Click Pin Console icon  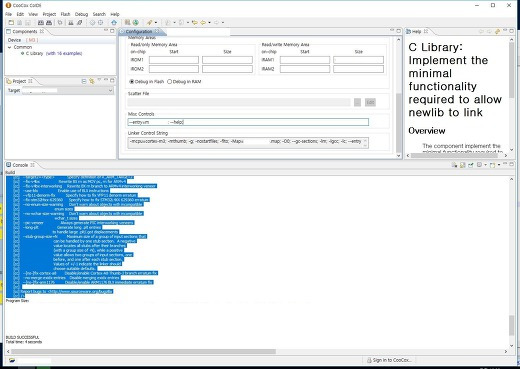(471, 165)
